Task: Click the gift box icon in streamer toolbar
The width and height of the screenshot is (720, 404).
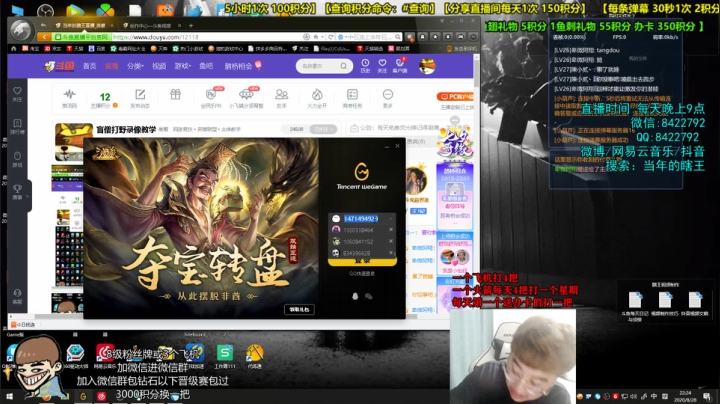Action: coord(175,95)
